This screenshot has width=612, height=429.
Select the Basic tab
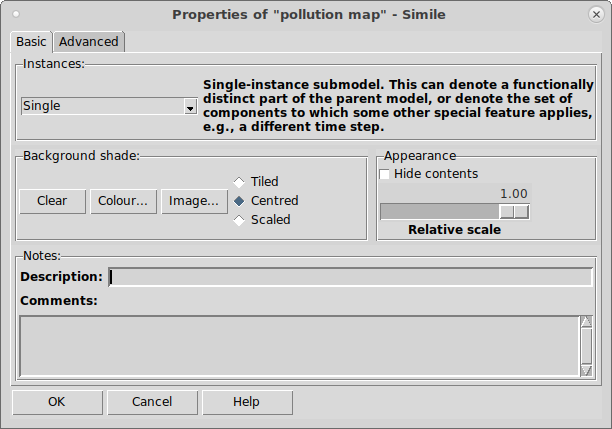pos(31,42)
